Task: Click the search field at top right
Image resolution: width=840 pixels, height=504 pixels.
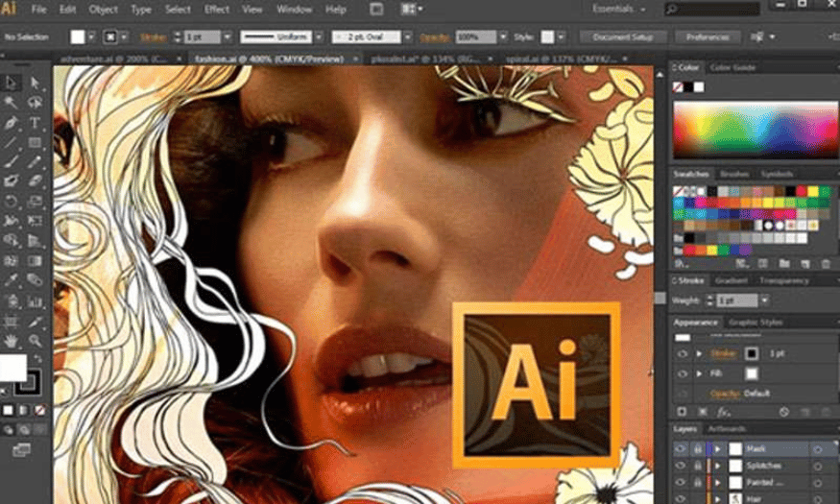Action: pos(712,9)
